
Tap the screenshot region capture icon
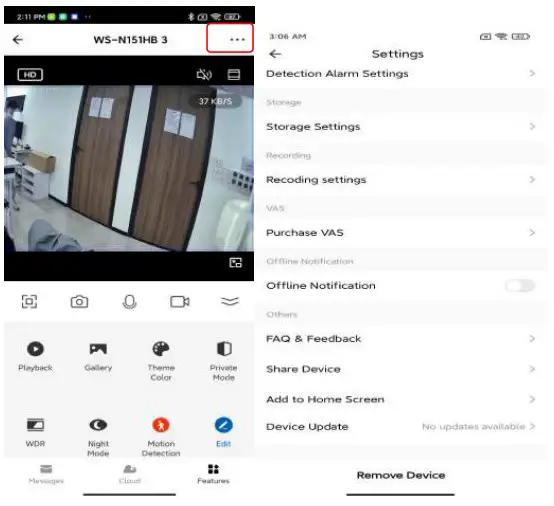tap(29, 301)
